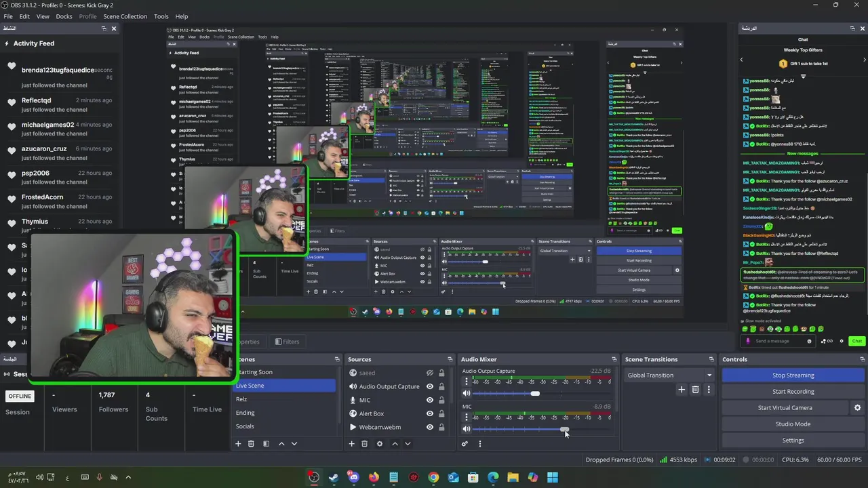The height and width of the screenshot is (488, 868).
Task: Open Firefox from the taskbar
Action: click(x=374, y=477)
